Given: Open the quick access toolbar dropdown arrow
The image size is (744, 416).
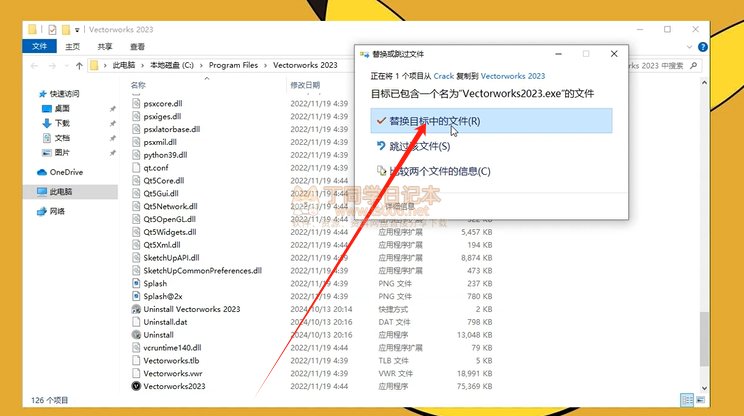Looking at the screenshot, I should click(77, 30).
